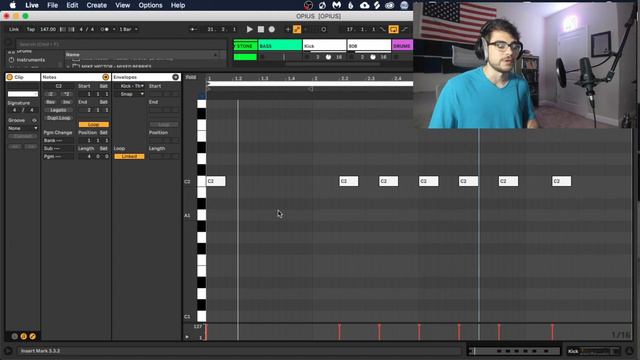Click the C2 piano key in piano roll
640x360 pixels.
(x=202, y=181)
